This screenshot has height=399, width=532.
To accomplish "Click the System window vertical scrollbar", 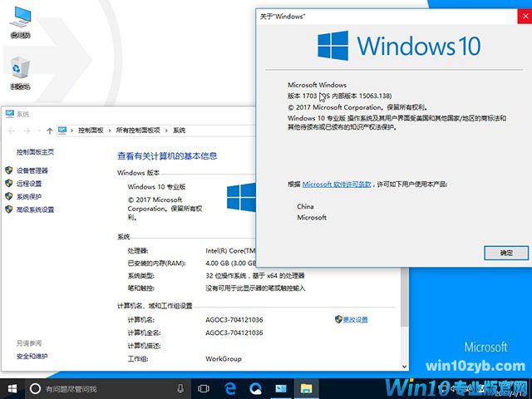I will 404,297.
